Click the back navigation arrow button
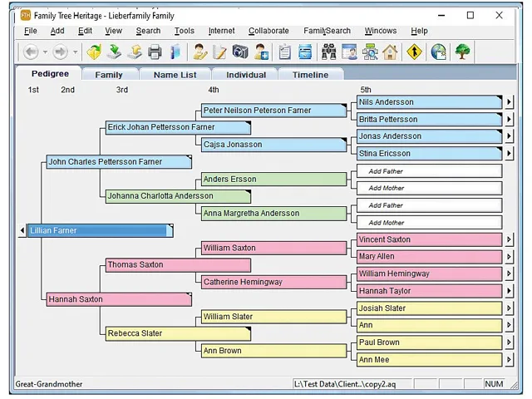 pos(31,52)
